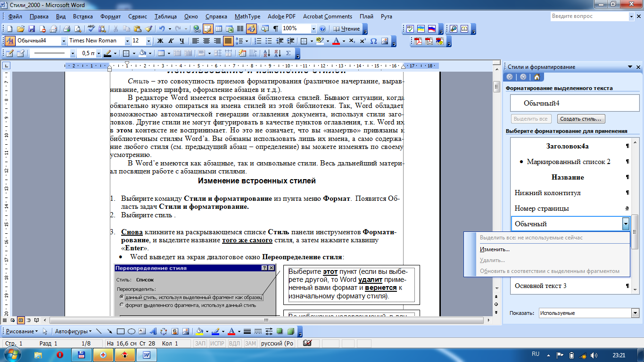Click the Создать стиль... button
Image resolution: width=644 pixels, height=362 pixels.
tap(581, 119)
